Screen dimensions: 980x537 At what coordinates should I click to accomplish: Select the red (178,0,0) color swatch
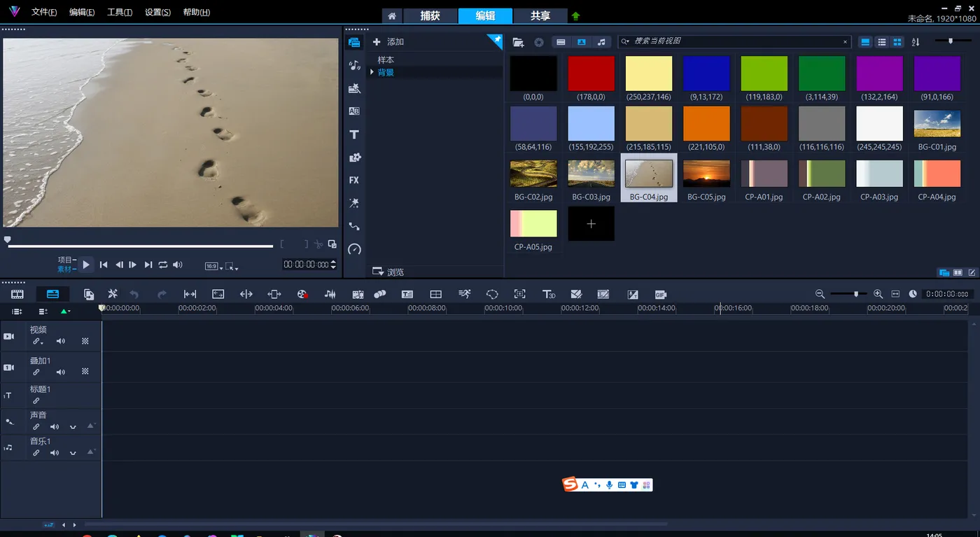[591, 74]
